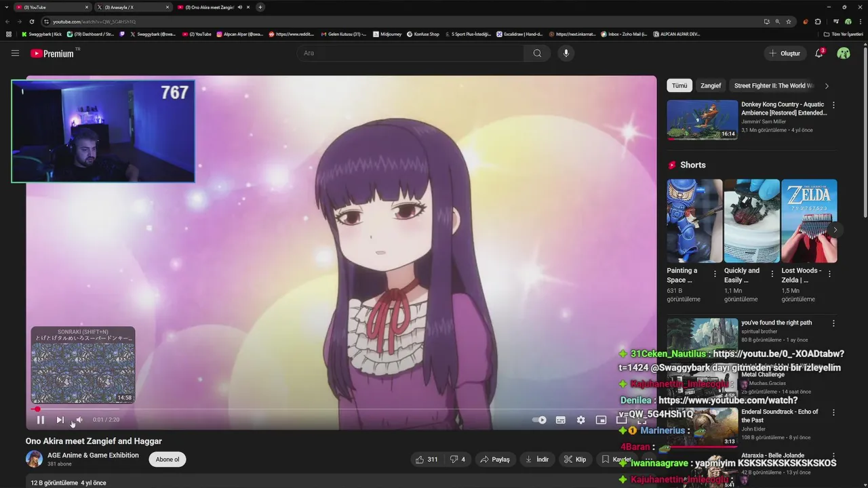Open the browser apps grid icon
The height and width of the screenshot is (488, 868).
(x=8, y=34)
